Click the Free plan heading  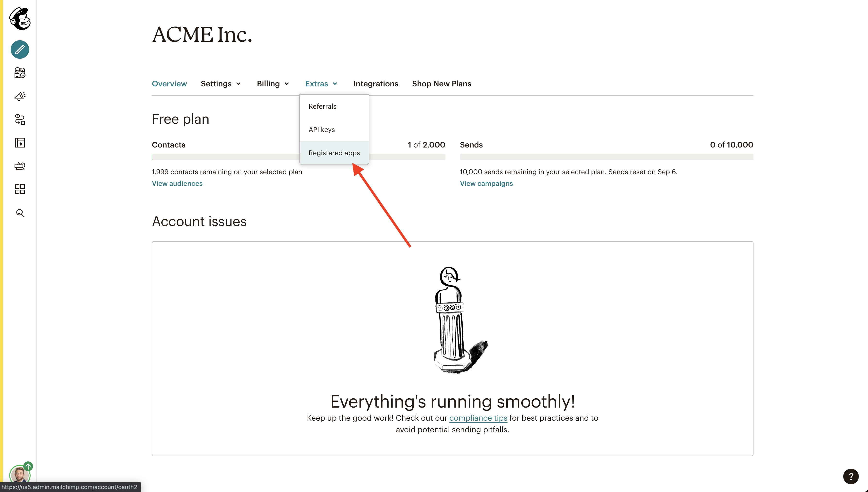[180, 119]
